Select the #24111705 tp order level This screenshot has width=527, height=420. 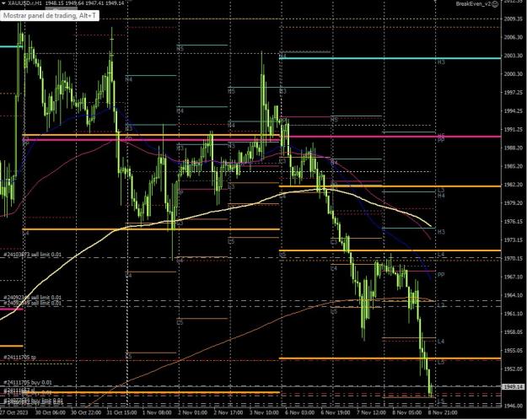pyautogui.click(x=19, y=357)
